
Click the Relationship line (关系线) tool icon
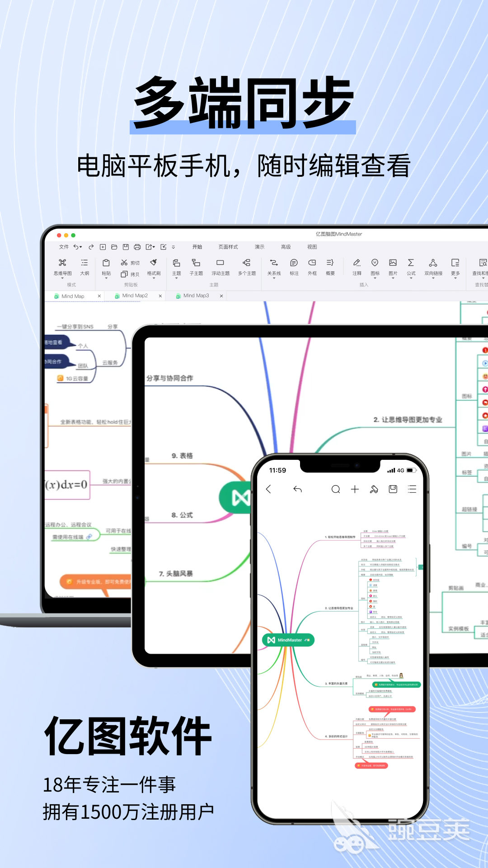(x=274, y=263)
